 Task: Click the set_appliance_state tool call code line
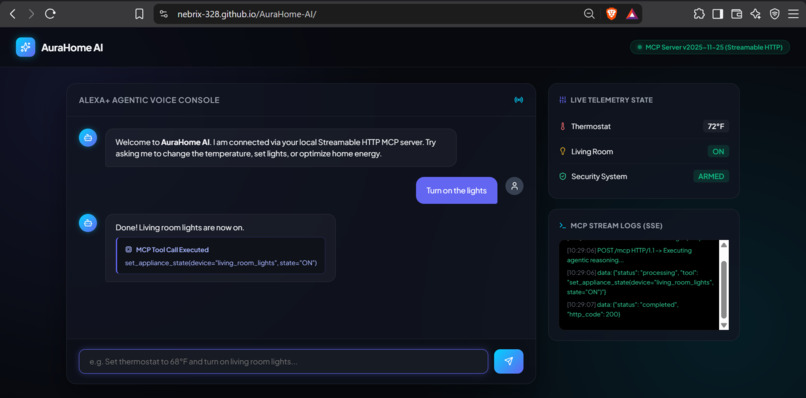pos(221,263)
